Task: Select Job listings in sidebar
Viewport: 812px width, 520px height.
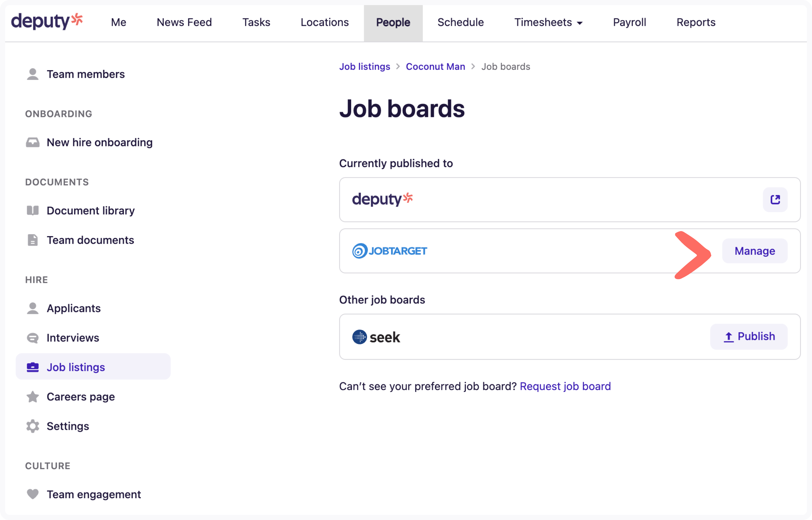Action: (x=93, y=367)
